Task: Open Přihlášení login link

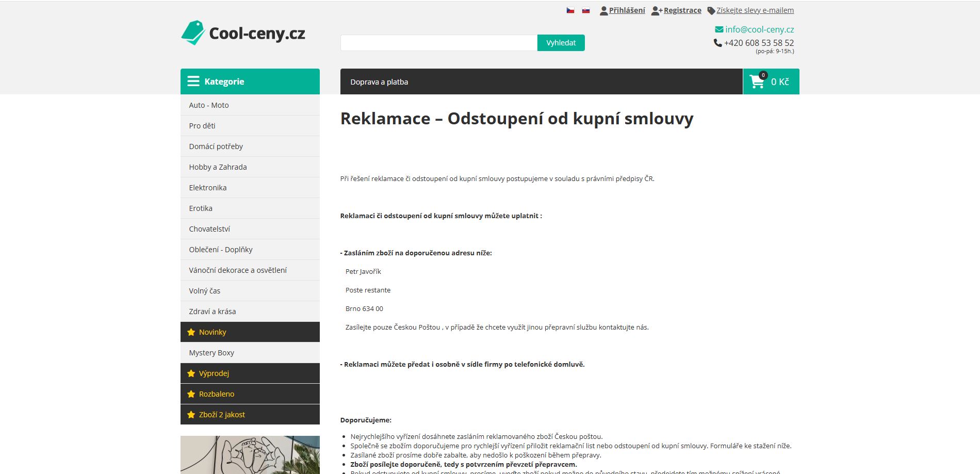Action: [x=627, y=10]
